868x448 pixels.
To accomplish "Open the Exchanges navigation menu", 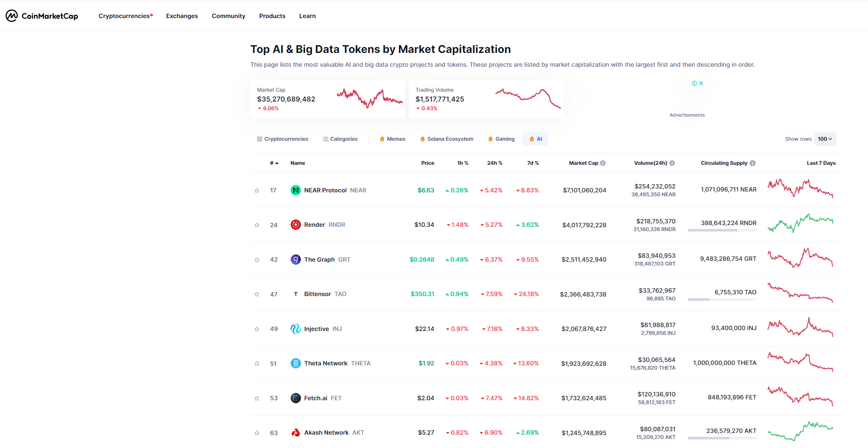I will coord(182,16).
